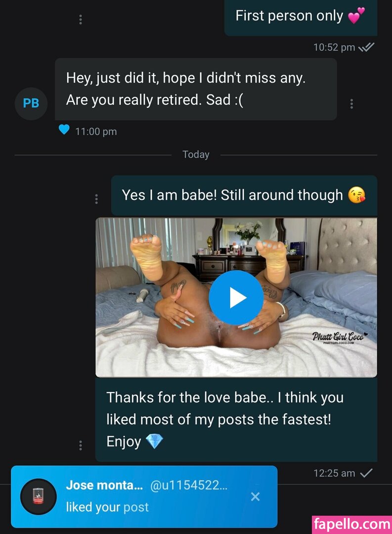Dismiss the "liked your post" notification
Viewport: 392px width, 534px height.
point(255,496)
